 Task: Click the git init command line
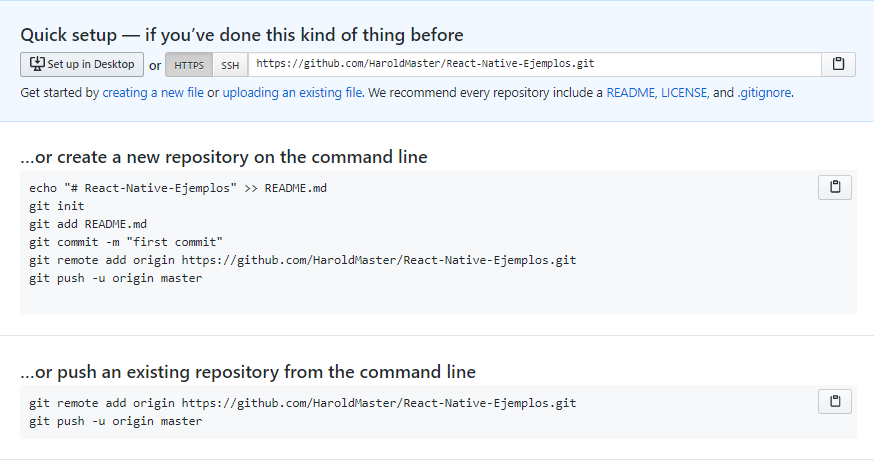click(57, 206)
